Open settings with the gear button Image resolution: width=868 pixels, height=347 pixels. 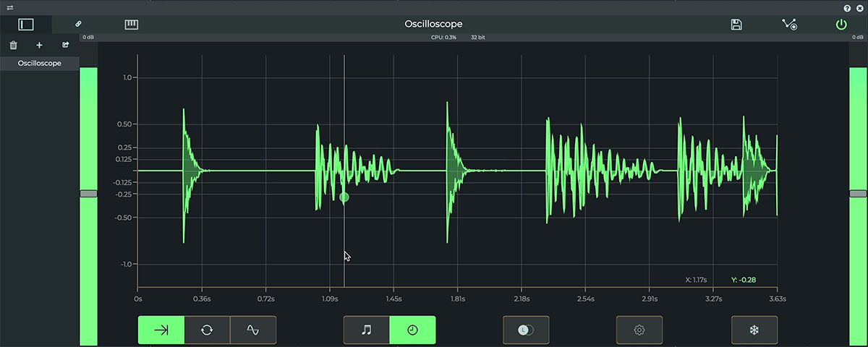click(x=639, y=330)
